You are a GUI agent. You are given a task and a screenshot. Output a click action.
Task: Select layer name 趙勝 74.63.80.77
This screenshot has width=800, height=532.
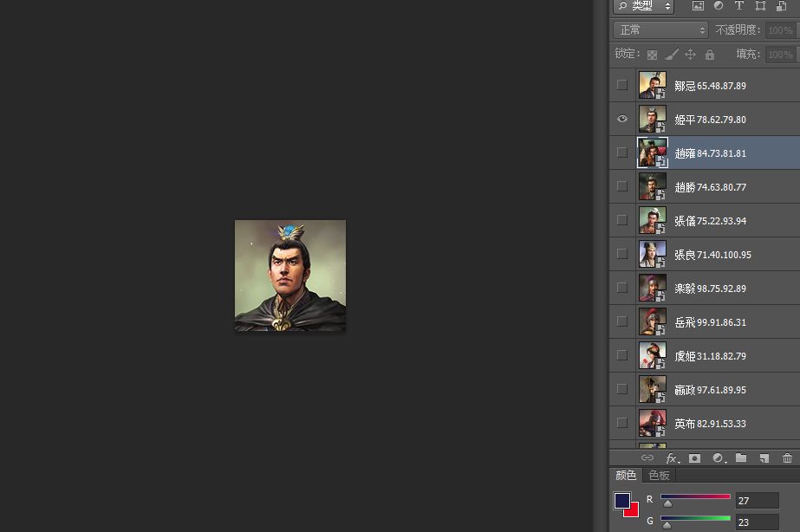[710, 187]
